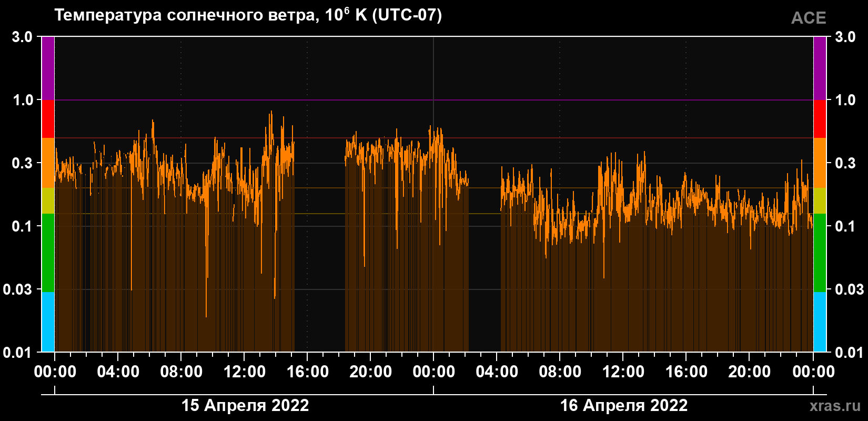Click the orange color band on left scale
868x421 pixels.
pyautogui.click(x=48, y=163)
